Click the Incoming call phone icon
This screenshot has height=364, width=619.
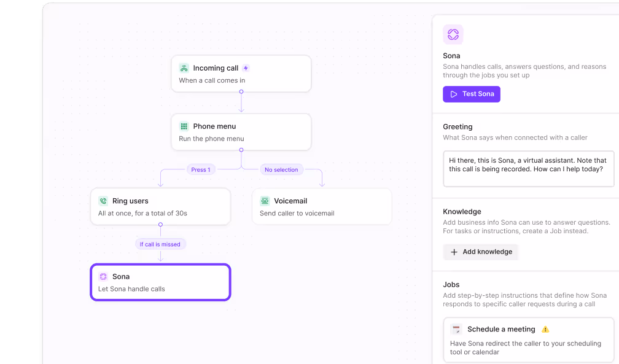tap(184, 68)
